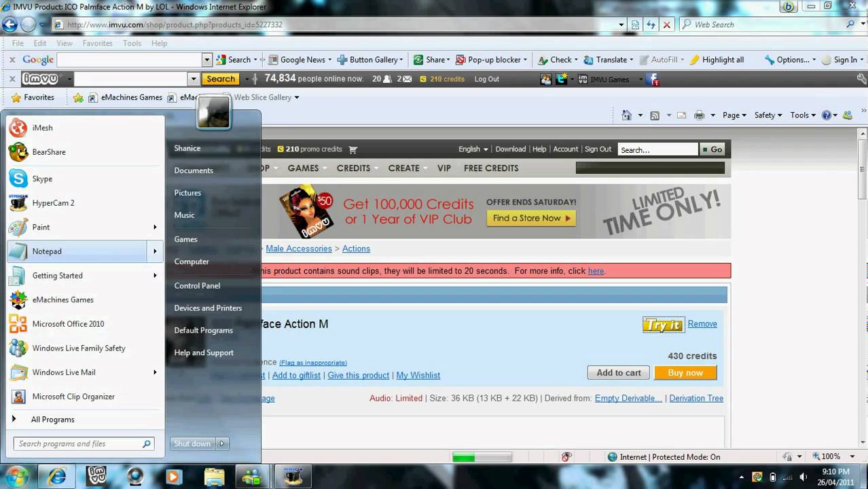
Task: Expand the Windows Live Mail arrow
Action: [x=155, y=372]
